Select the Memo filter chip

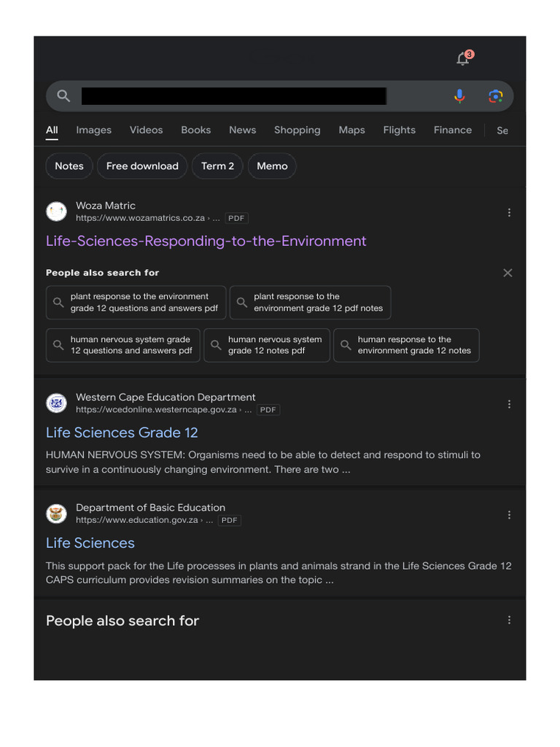[x=272, y=166]
